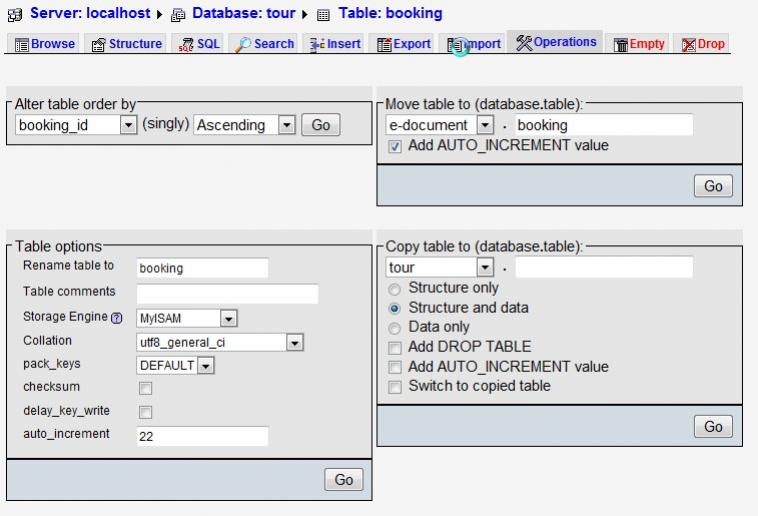Open Storage Engine help question mark icon

[117, 318]
